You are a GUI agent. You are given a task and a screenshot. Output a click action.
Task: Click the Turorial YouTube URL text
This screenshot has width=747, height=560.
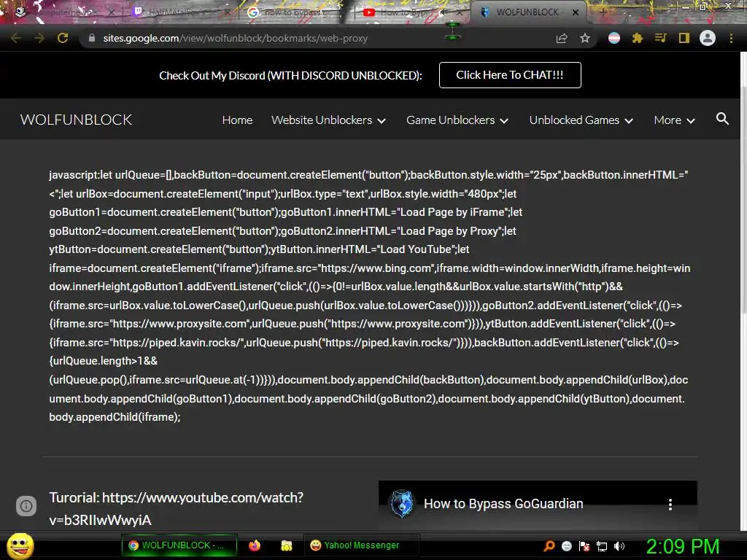(x=177, y=508)
